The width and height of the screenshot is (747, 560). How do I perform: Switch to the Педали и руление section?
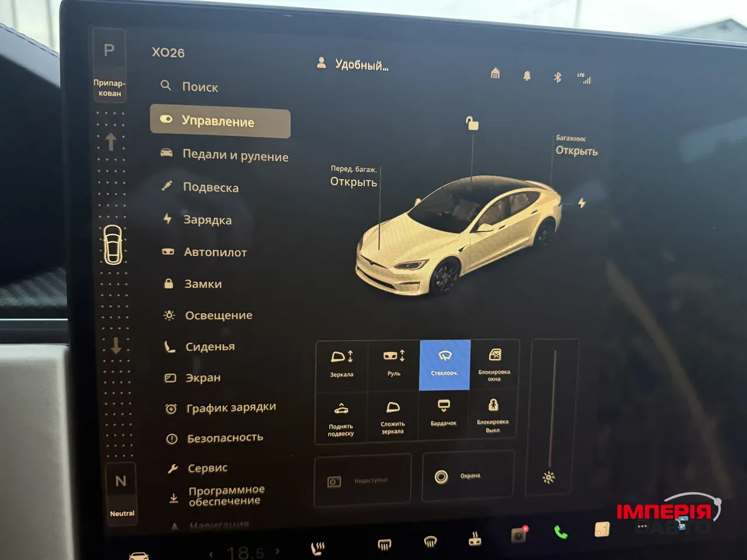[222, 156]
